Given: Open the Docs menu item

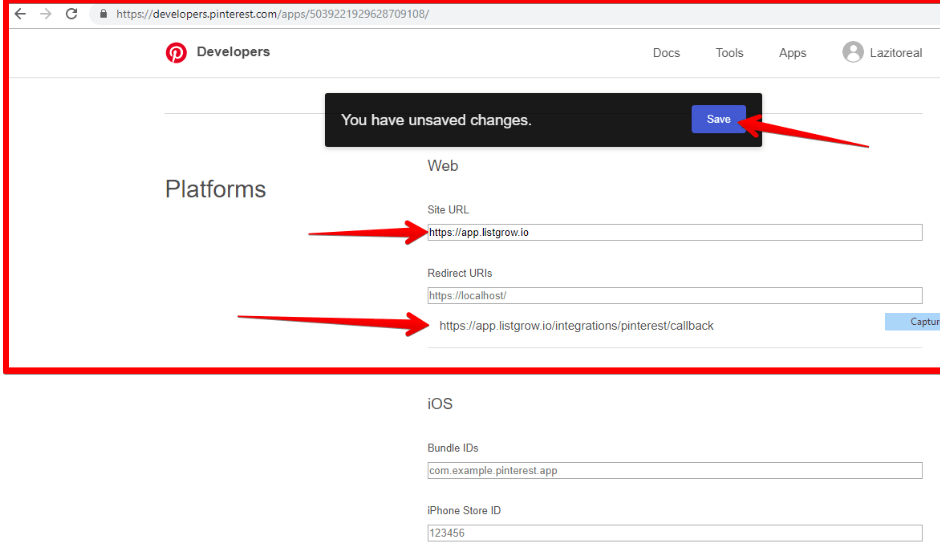Looking at the screenshot, I should (666, 53).
